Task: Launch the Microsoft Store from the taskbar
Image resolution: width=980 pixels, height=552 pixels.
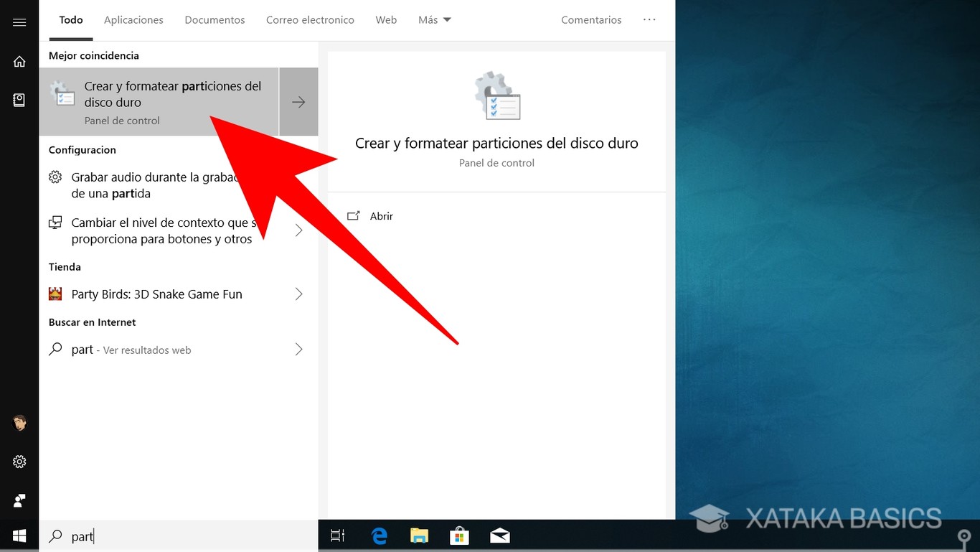Action: [x=459, y=535]
